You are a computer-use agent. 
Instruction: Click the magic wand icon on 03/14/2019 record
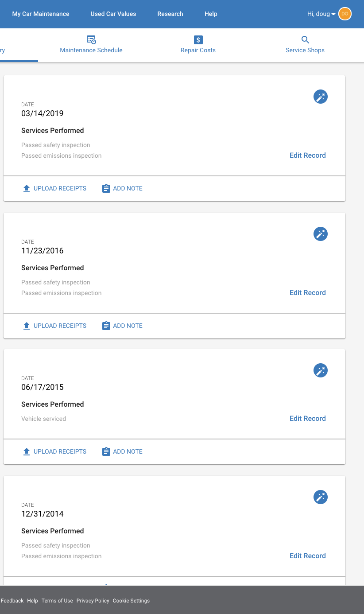click(x=321, y=97)
